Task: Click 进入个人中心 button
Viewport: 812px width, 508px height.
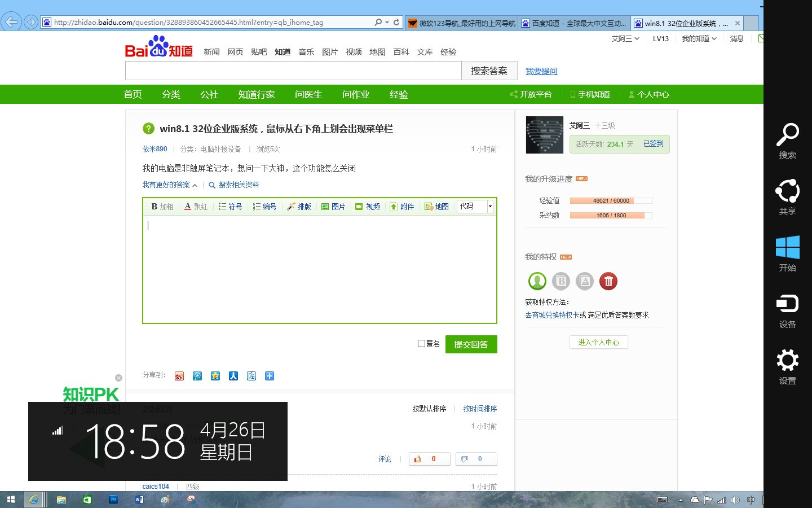Action: [598, 342]
